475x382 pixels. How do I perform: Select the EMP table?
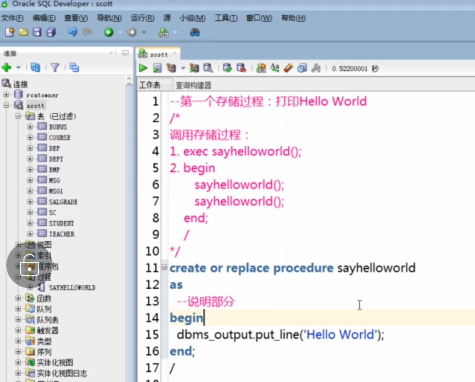click(x=54, y=170)
